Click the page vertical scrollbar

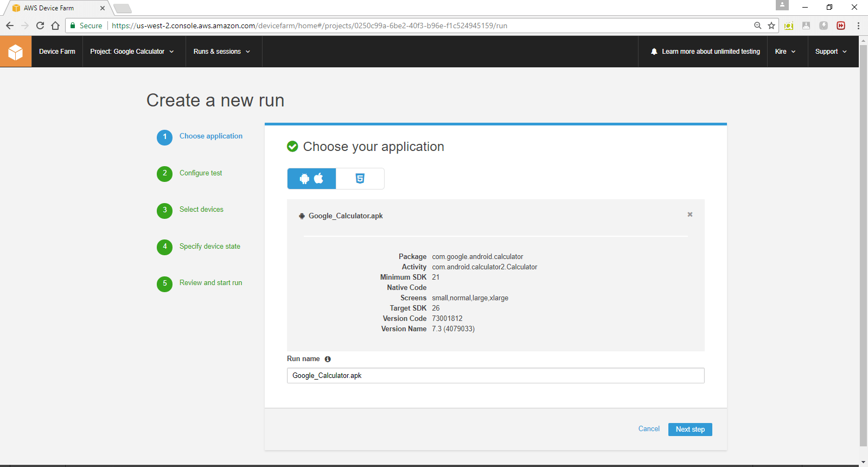[863, 245]
